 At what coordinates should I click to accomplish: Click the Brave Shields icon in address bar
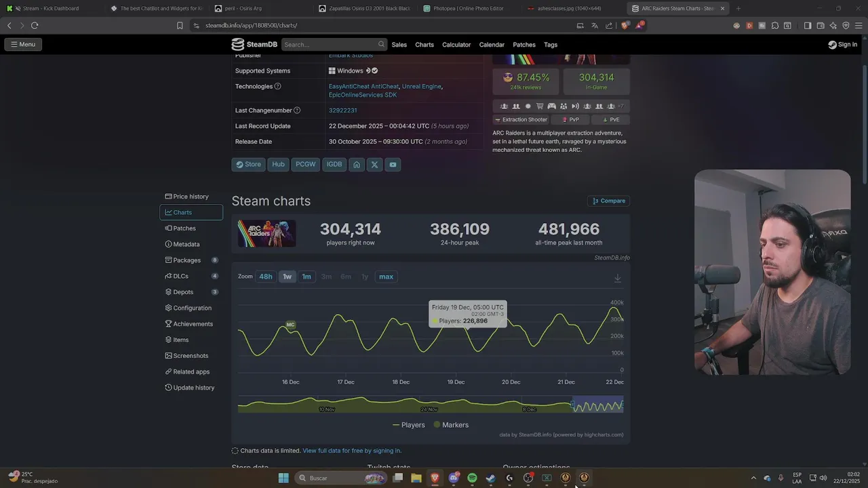[x=625, y=25]
